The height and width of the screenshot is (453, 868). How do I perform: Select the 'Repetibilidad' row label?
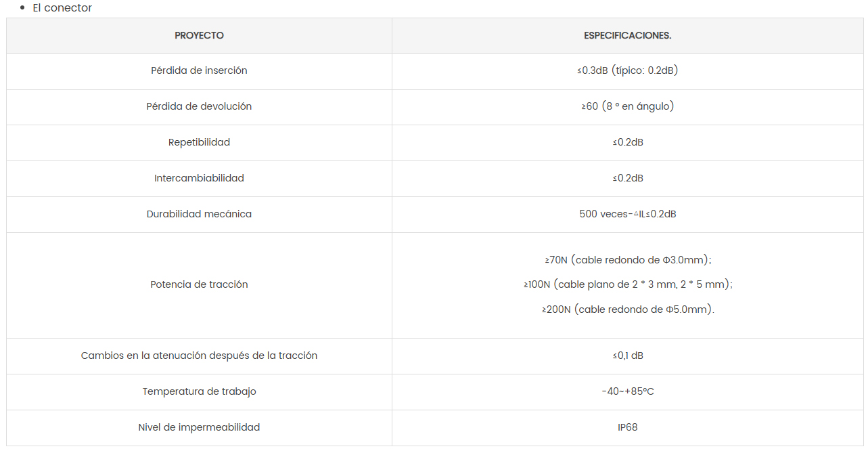point(199,142)
